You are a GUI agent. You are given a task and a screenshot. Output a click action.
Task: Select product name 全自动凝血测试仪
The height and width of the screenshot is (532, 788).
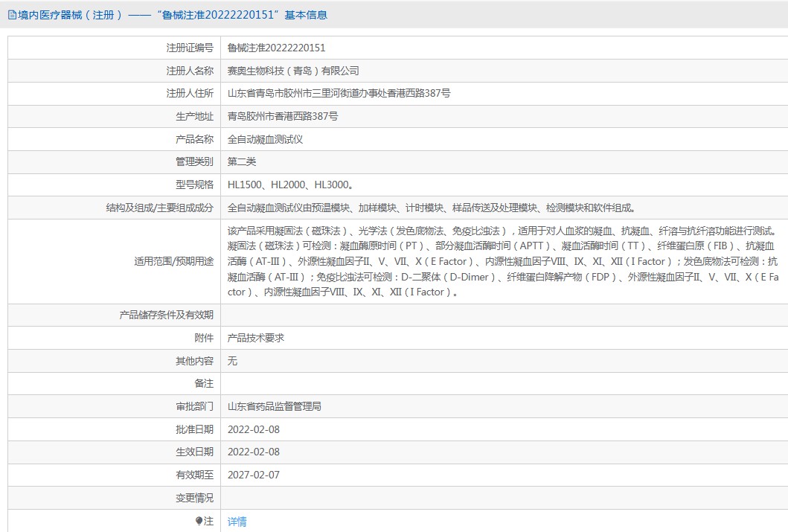pyautogui.click(x=265, y=139)
